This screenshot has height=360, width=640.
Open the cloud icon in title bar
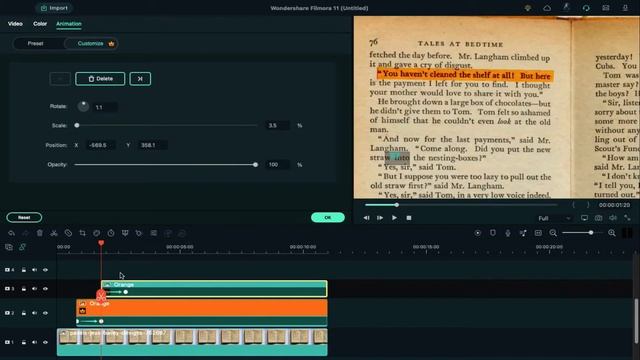click(547, 8)
